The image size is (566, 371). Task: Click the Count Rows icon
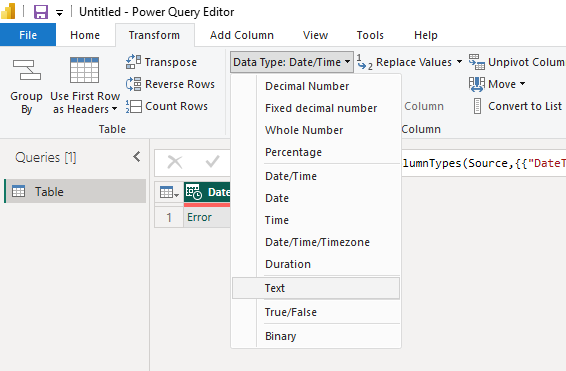[134, 106]
